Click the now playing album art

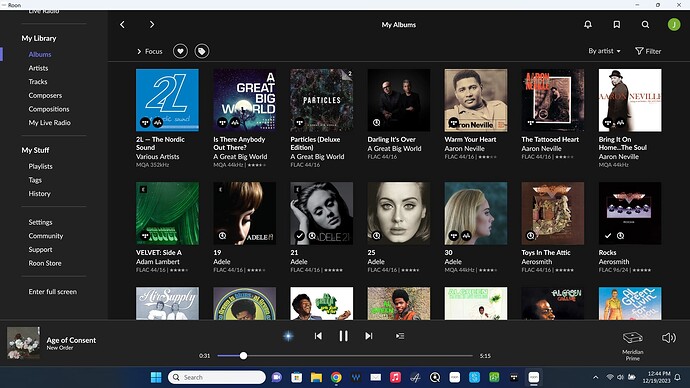pyautogui.click(x=23, y=343)
